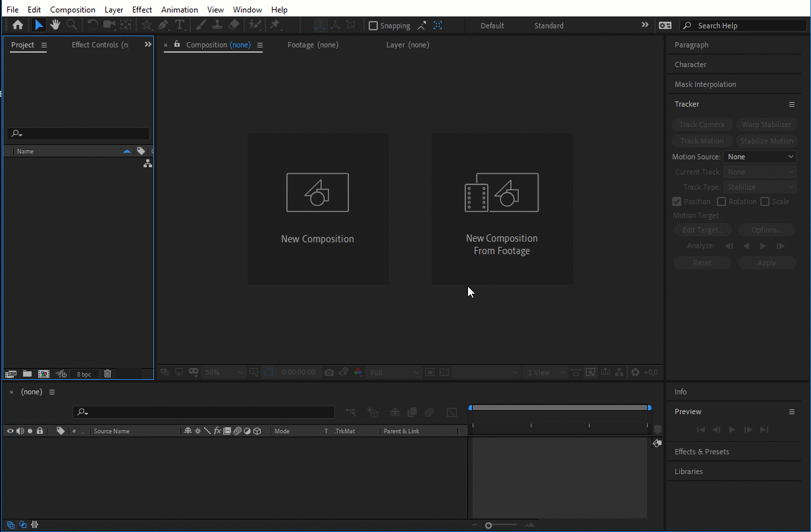Open the Composition menu

click(72, 10)
